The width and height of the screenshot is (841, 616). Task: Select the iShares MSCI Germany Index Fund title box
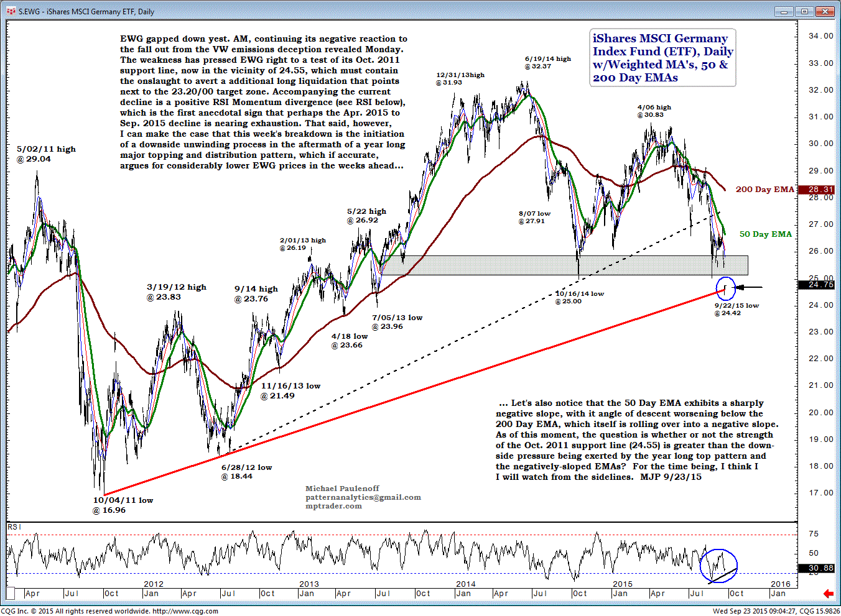tap(662, 58)
